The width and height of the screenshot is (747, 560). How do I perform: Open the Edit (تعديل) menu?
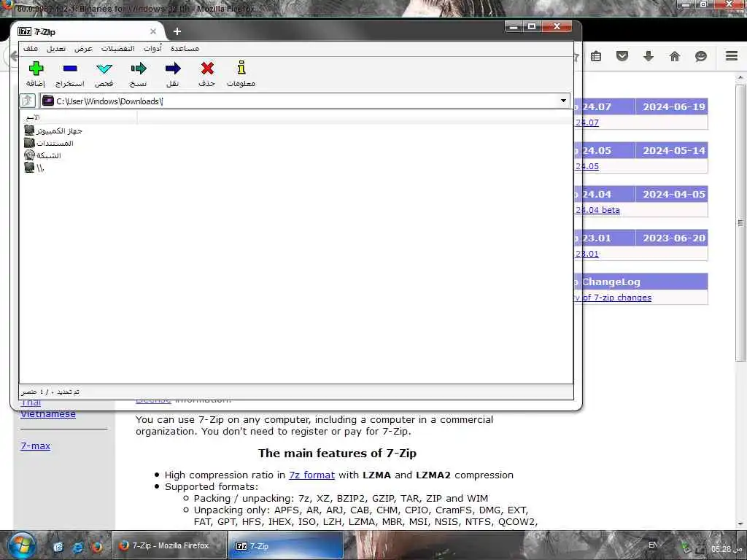point(56,49)
